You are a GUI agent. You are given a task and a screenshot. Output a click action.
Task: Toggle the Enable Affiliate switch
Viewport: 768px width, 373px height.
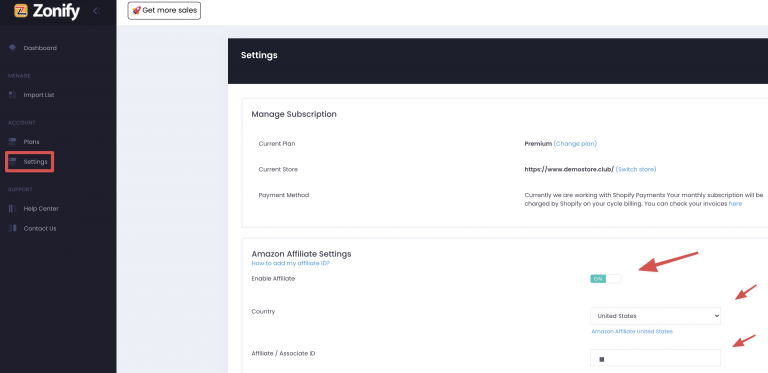605,279
